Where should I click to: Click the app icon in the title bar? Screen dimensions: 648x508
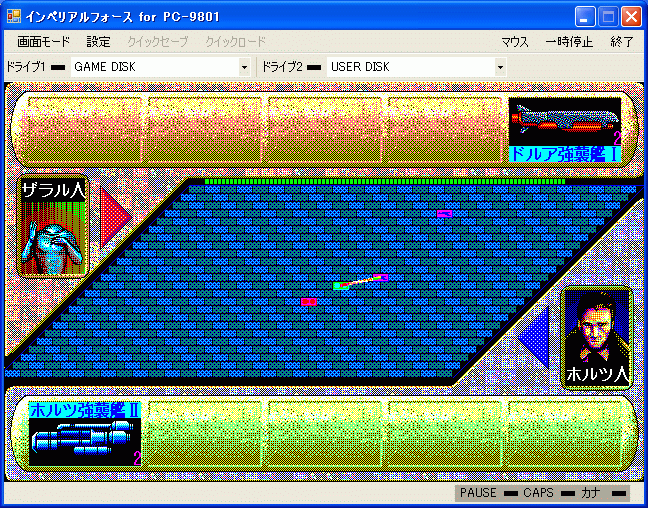click(x=14, y=16)
